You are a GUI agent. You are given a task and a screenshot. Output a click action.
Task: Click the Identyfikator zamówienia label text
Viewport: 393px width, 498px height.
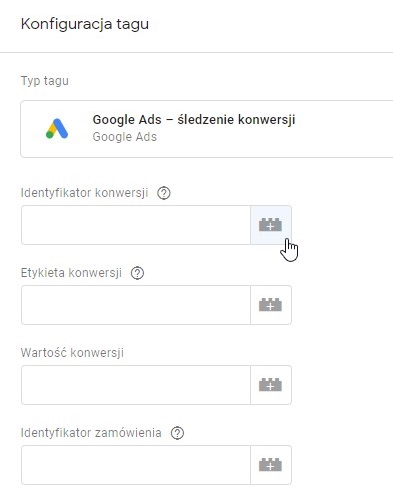pyautogui.click(x=91, y=433)
